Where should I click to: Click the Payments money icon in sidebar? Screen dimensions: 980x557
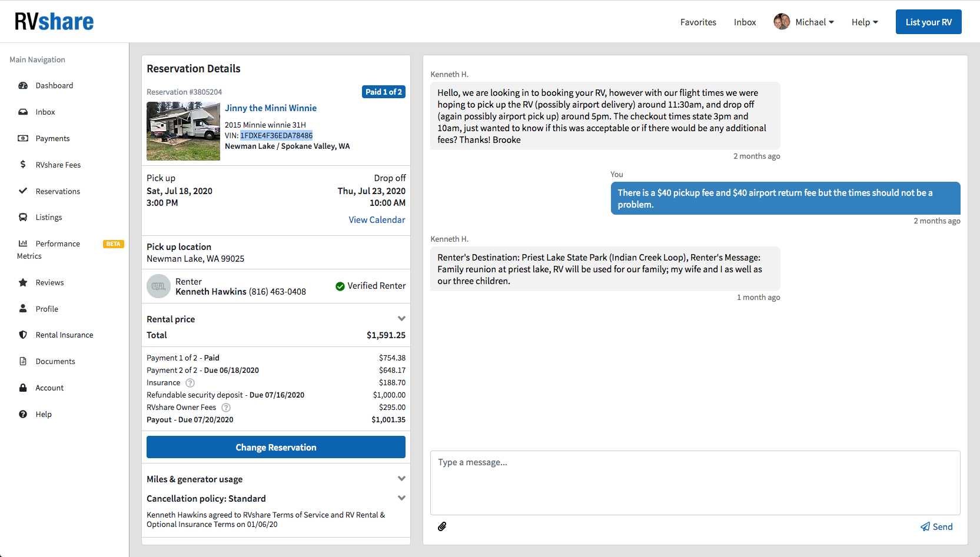coord(23,138)
